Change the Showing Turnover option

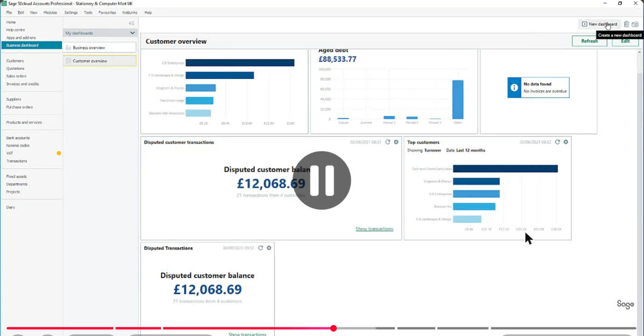coord(433,151)
